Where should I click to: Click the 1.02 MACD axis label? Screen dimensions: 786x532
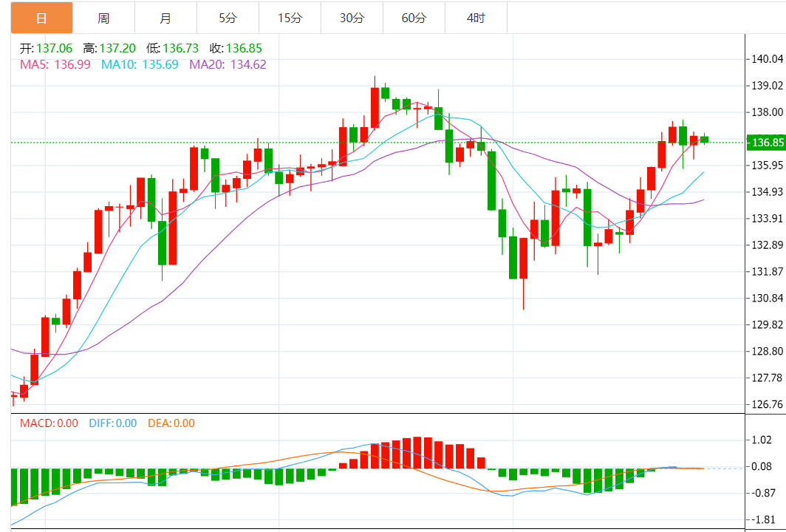click(762, 440)
